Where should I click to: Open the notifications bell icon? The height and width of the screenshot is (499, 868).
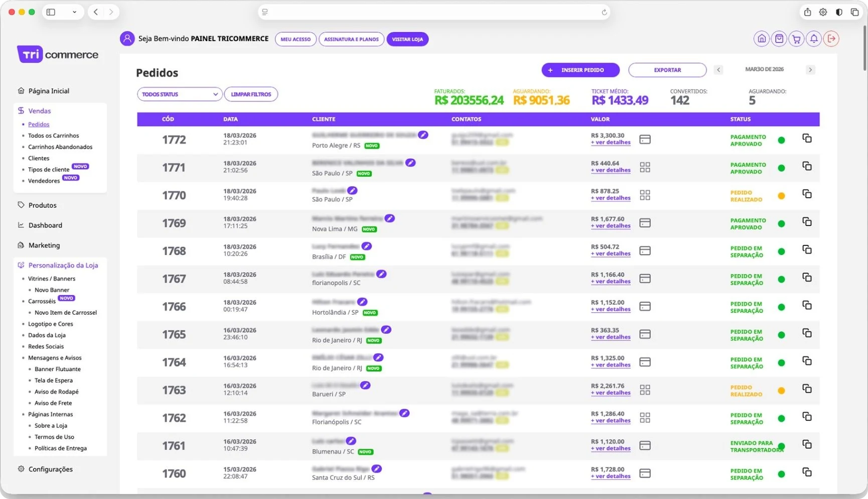click(x=814, y=39)
